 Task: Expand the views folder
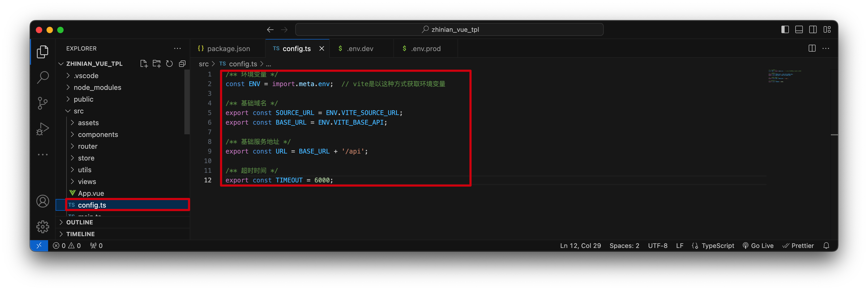click(123, 182)
